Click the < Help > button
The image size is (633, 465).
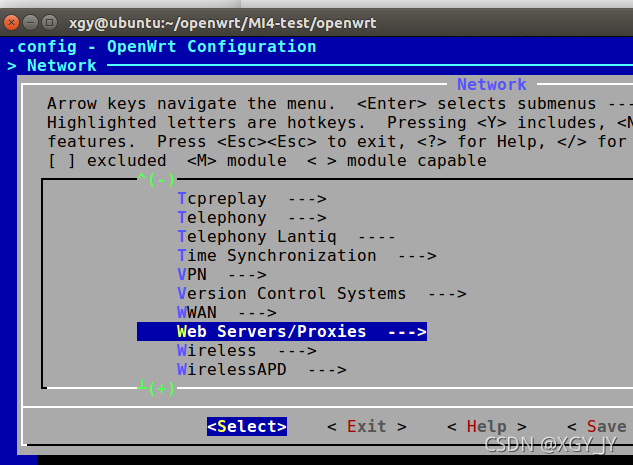tap(486, 427)
